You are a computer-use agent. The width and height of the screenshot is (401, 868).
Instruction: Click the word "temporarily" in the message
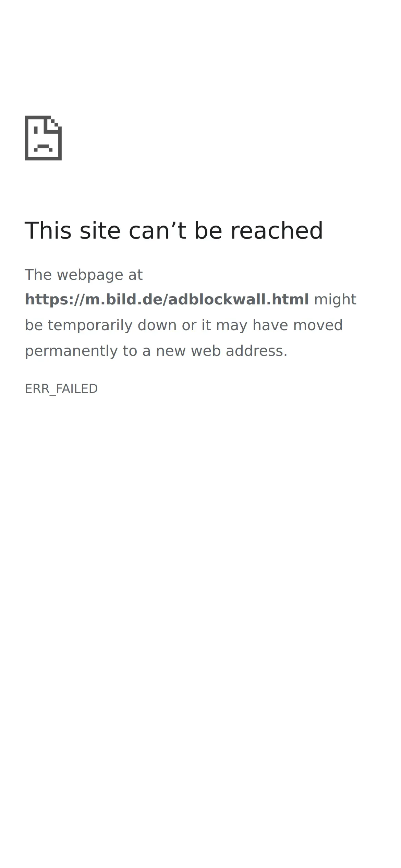point(90,325)
